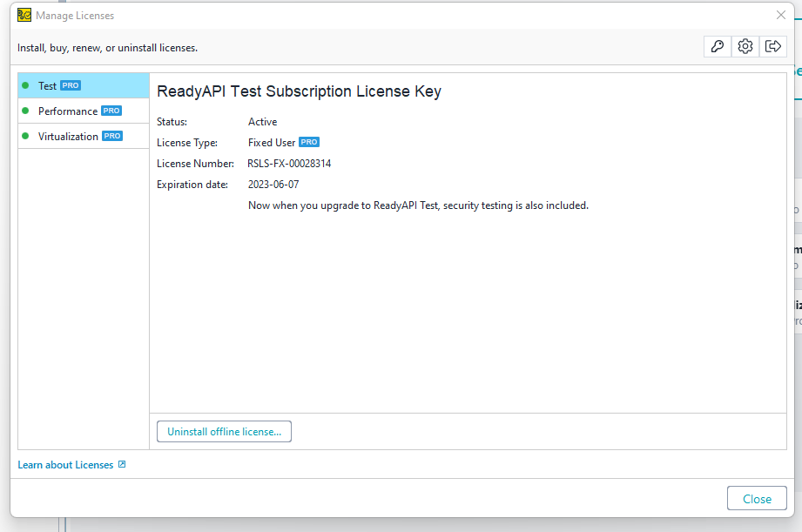Click the ReadyAPI logo in title bar
The height and width of the screenshot is (532, 802).
tap(24, 16)
